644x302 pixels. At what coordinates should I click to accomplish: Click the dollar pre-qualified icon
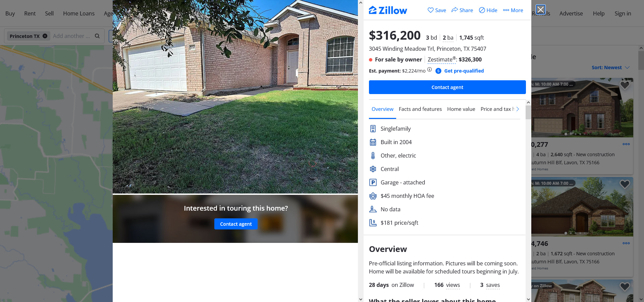(x=438, y=71)
